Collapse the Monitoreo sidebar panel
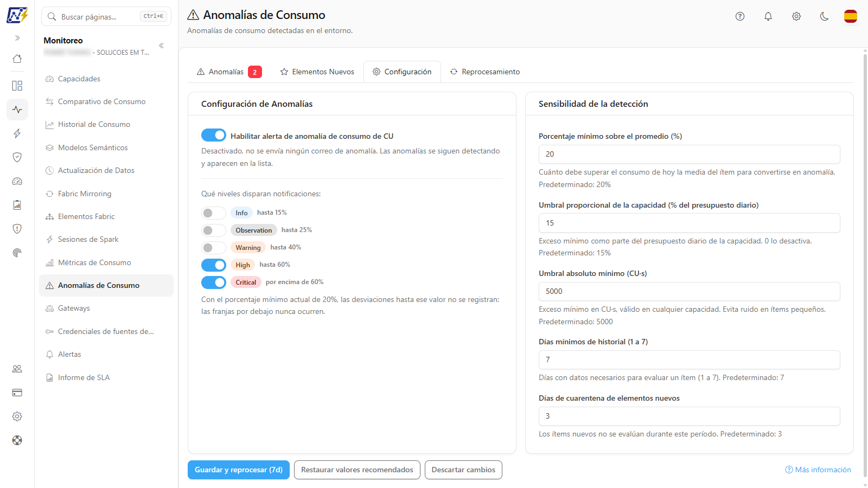Image resolution: width=868 pixels, height=488 pixels. [161, 46]
